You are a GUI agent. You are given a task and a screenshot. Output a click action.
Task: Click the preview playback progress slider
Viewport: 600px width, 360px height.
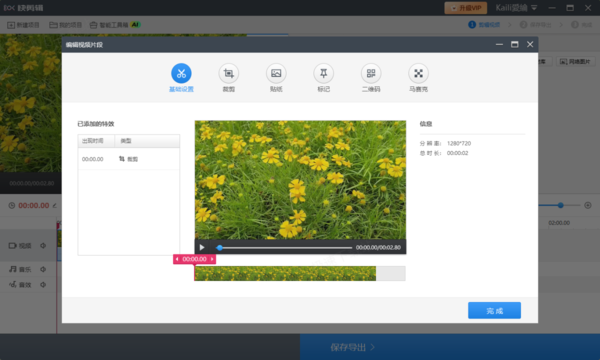284,248
